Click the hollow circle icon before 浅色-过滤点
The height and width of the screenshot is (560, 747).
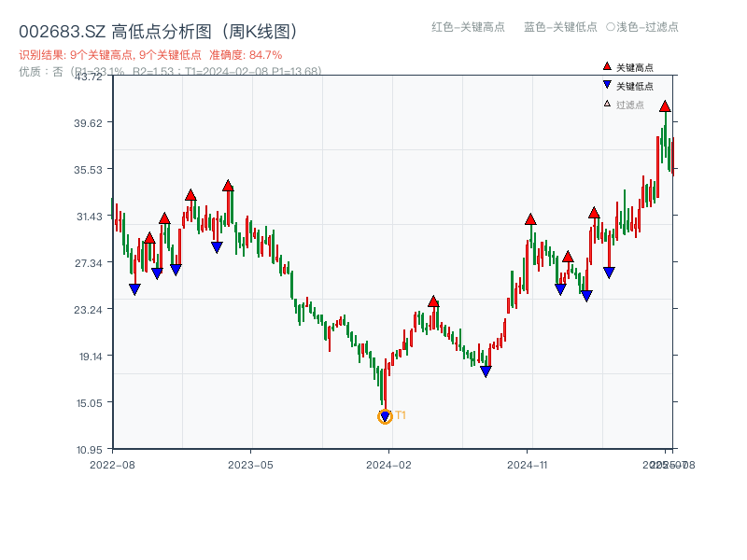611,27
